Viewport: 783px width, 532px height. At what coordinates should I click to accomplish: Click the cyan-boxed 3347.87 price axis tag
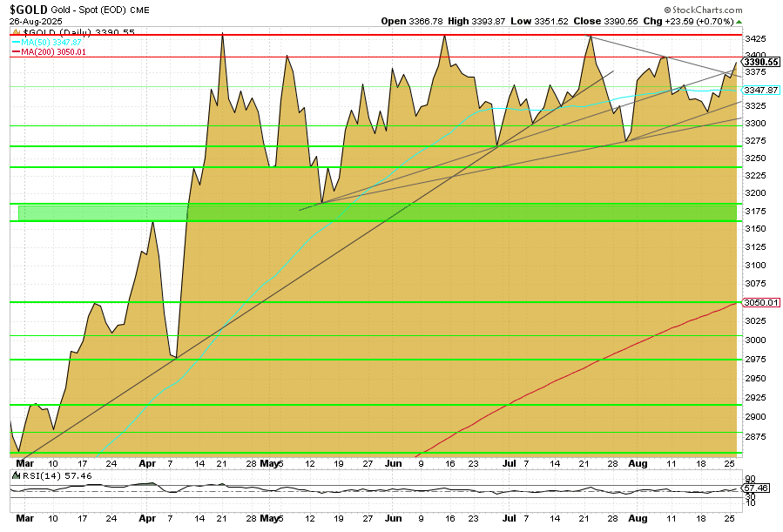pyautogui.click(x=760, y=90)
